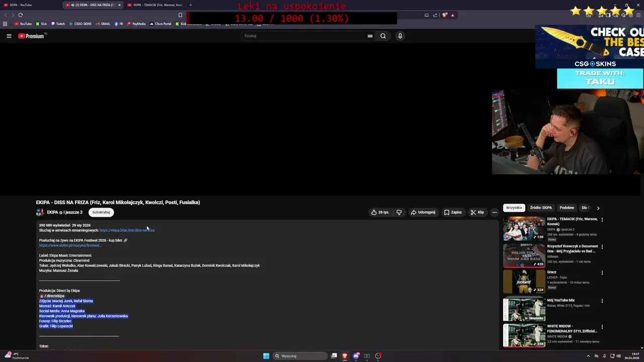Open the GMAIL bookmark
The height and width of the screenshot is (362, 644).
(103, 24)
